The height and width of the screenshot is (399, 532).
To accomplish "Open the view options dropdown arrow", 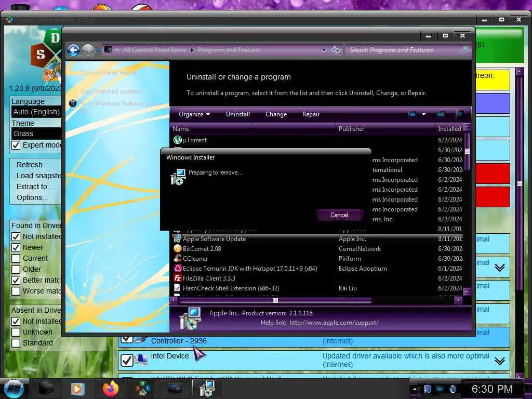I will 423,114.
